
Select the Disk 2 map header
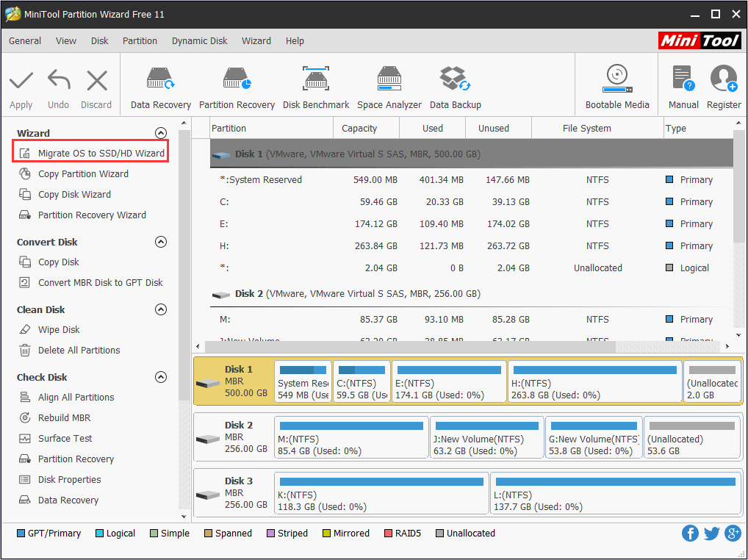(x=234, y=437)
